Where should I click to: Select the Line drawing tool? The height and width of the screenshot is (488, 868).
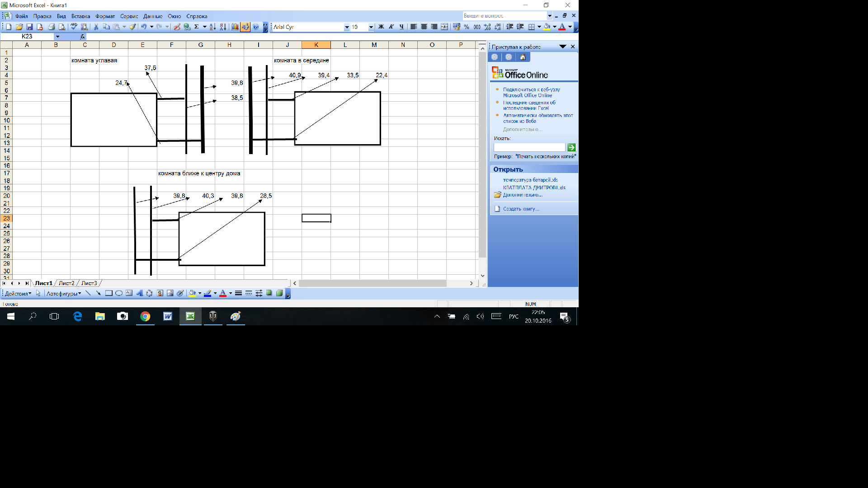[x=88, y=293]
